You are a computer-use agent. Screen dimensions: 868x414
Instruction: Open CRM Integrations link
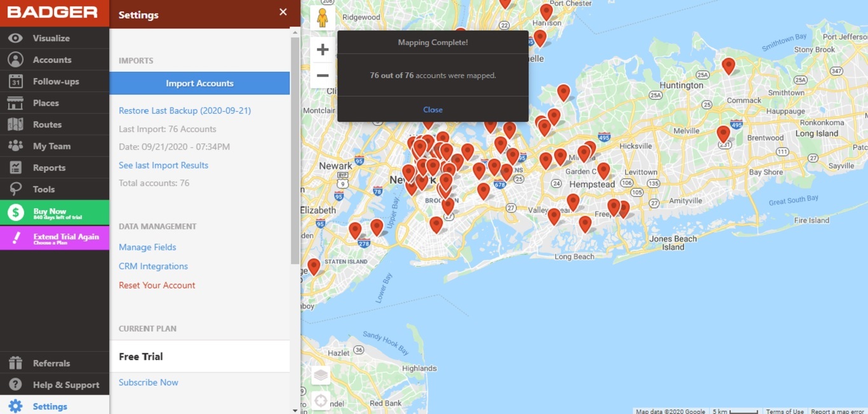(x=153, y=266)
